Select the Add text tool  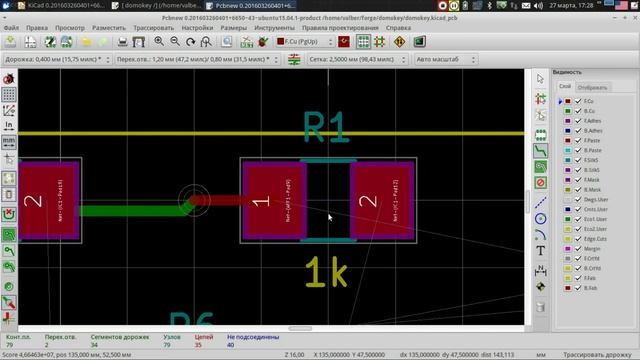540,251
